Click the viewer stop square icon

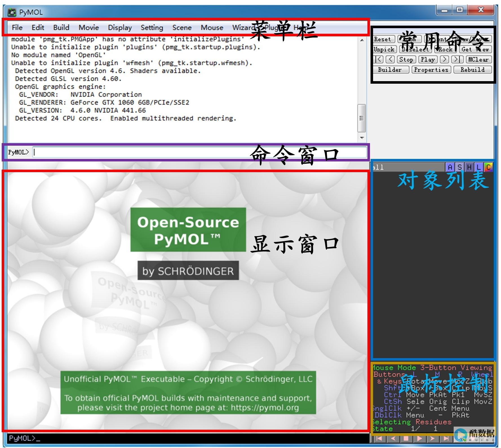pyautogui.click(x=406, y=439)
